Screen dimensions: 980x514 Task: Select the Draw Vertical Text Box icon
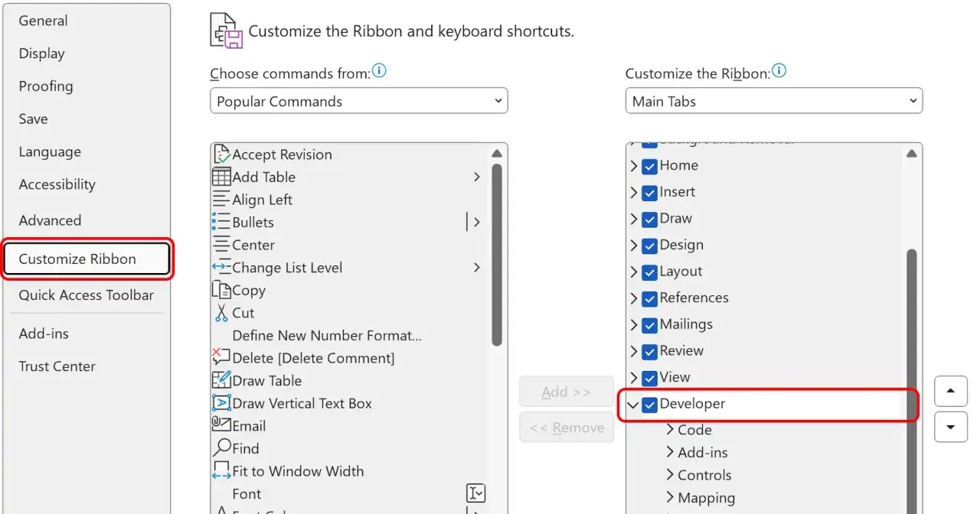(x=221, y=403)
